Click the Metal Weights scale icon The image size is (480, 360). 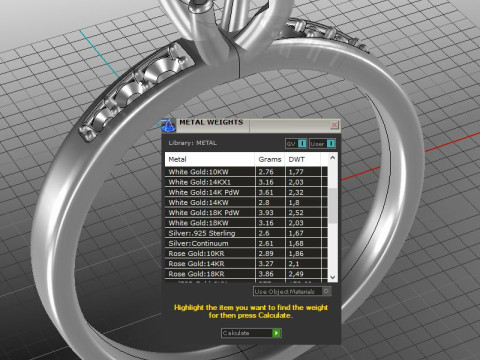click(x=168, y=125)
